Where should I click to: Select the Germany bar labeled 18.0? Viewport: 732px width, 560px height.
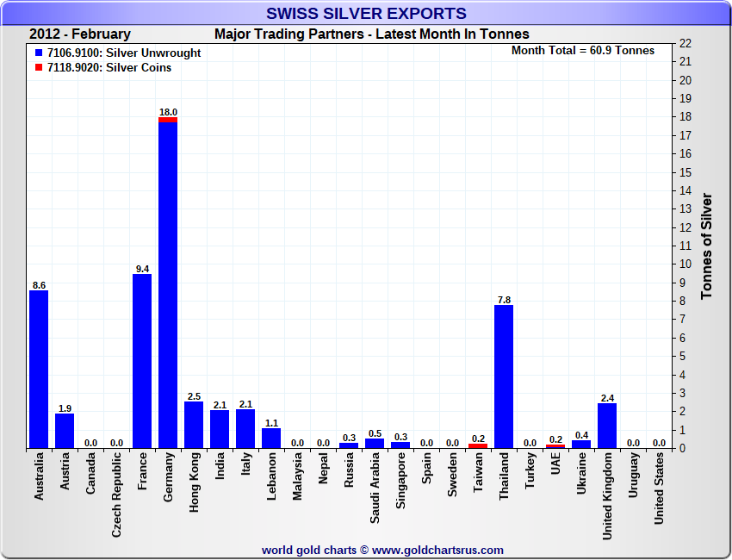(168, 284)
